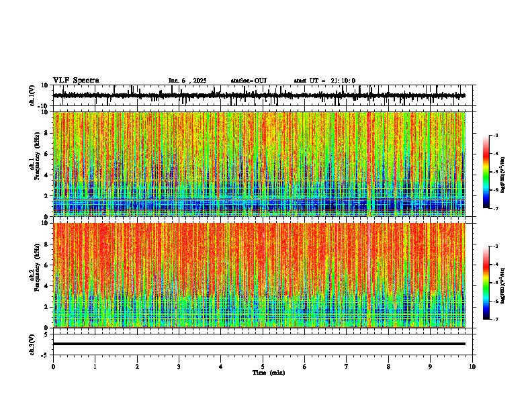This screenshot has height=411, width=532.
Task: Click the ch.1 spectrogram panel
Action: [259, 164]
